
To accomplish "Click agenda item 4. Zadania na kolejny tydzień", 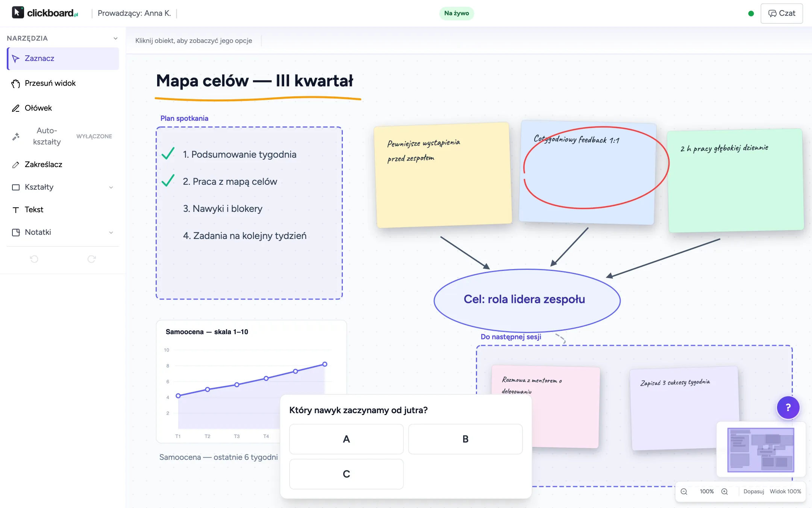I will (x=245, y=236).
